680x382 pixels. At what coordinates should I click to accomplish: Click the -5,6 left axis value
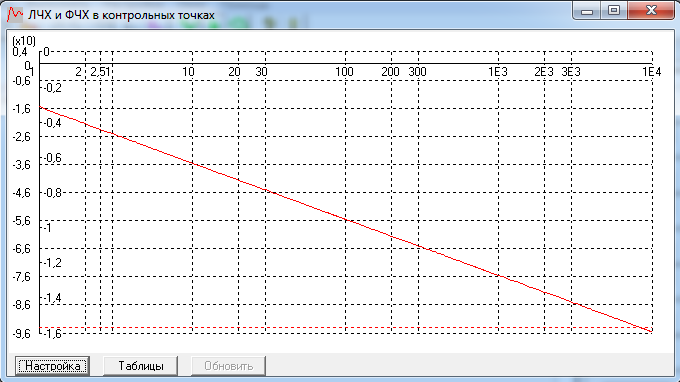22,221
